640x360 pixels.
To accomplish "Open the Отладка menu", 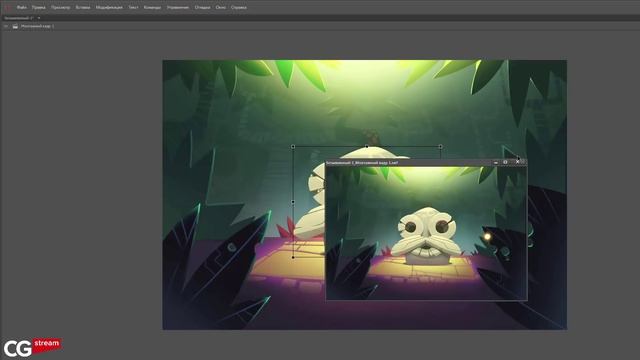I will [x=202, y=7].
